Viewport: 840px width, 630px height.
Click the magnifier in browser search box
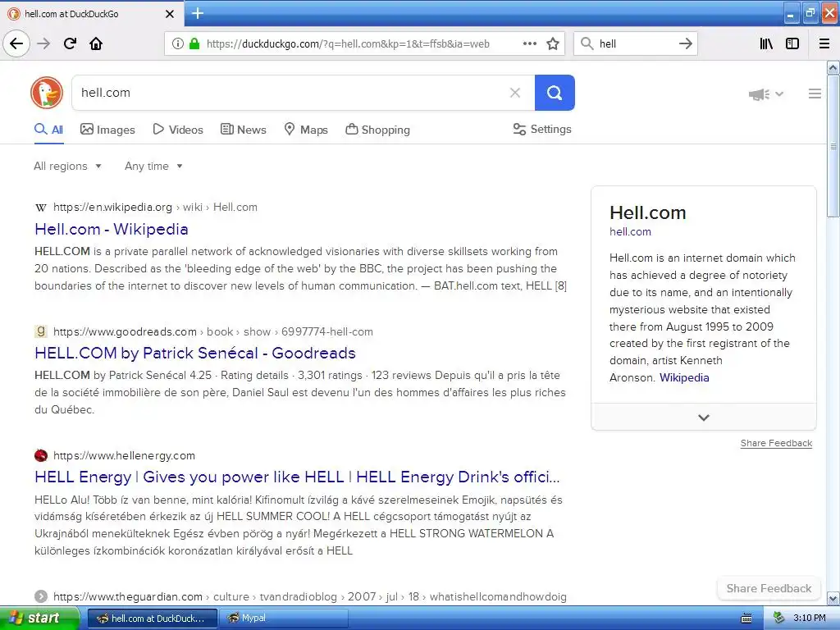pos(587,44)
